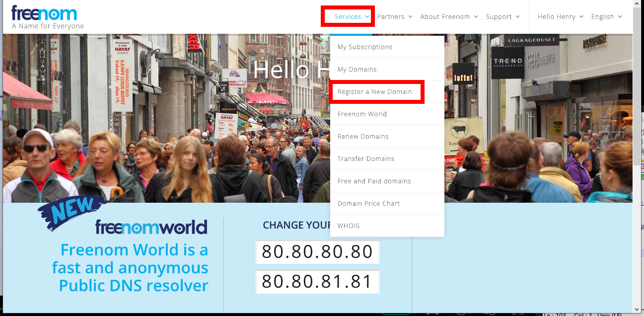Select My Subscriptions from menu
The width and height of the screenshot is (644, 316).
point(387,47)
